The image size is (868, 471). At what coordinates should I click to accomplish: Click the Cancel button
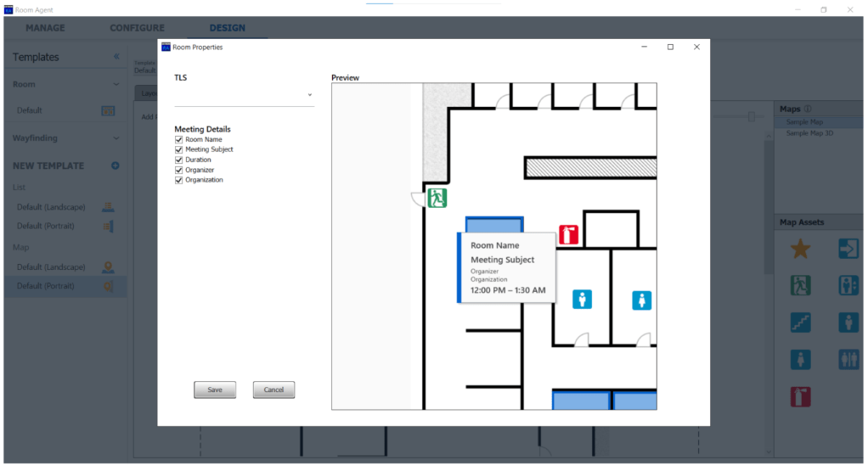click(x=273, y=390)
